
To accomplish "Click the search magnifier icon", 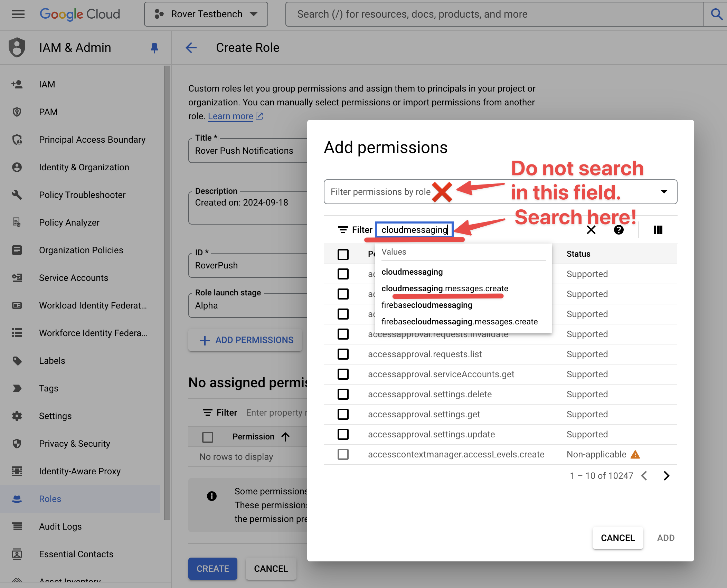I will coord(716,14).
